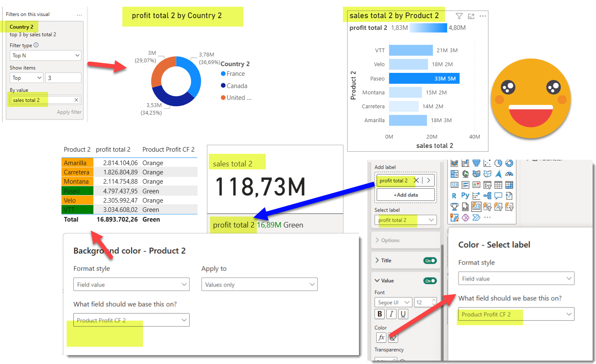Toggle the Value section switch
The height and width of the screenshot is (364, 596).
coord(430,281)
